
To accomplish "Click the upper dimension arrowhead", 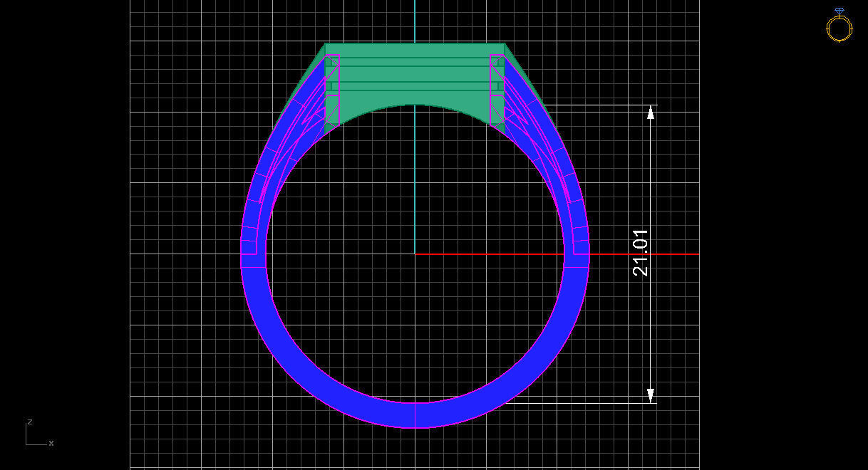I will click(x=651, y=112).
